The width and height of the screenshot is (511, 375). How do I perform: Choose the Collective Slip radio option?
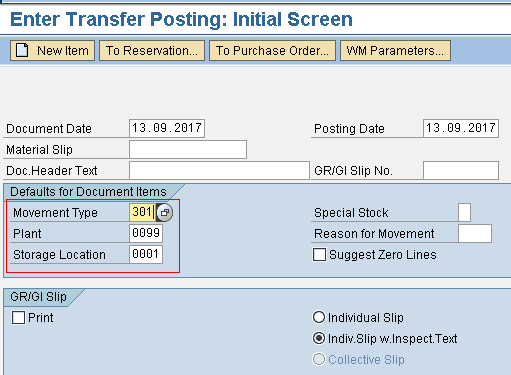pos(319,359)
